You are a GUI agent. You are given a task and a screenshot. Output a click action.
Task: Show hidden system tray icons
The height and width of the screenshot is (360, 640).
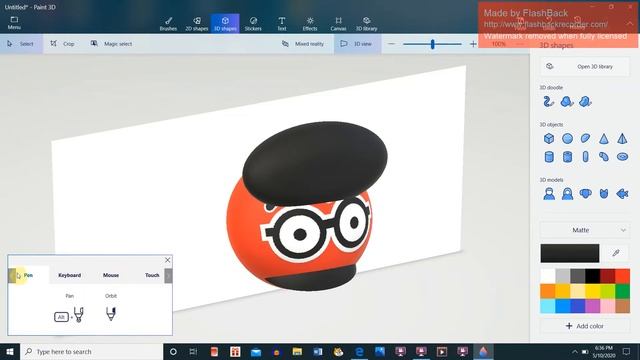pyautogui.click(x=574, y=351)
